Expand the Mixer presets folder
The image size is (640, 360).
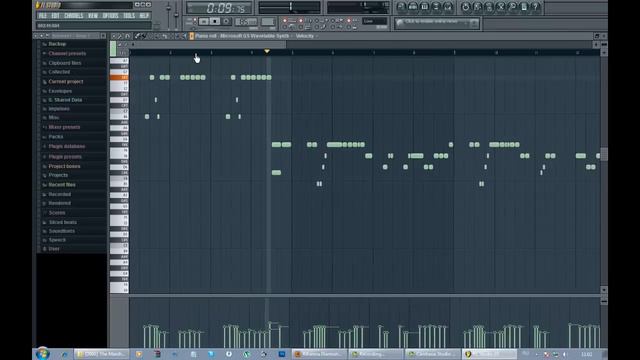coord(64,127)
